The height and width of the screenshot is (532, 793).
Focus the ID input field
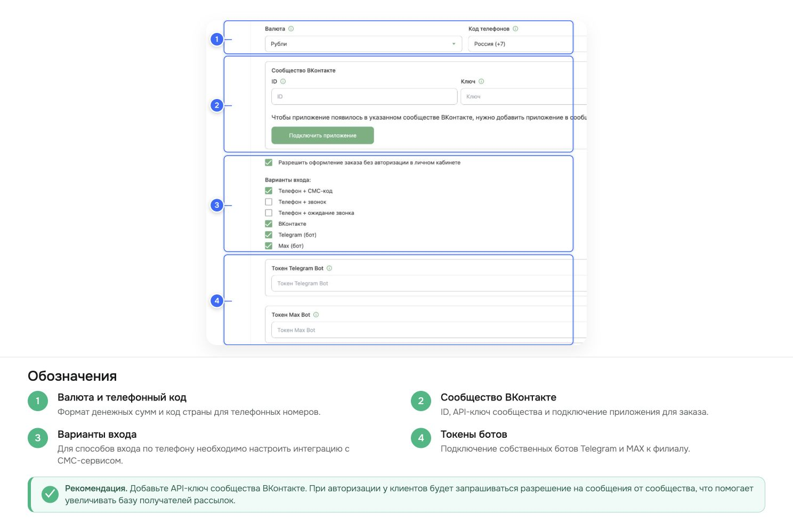(x=364, y=96)
